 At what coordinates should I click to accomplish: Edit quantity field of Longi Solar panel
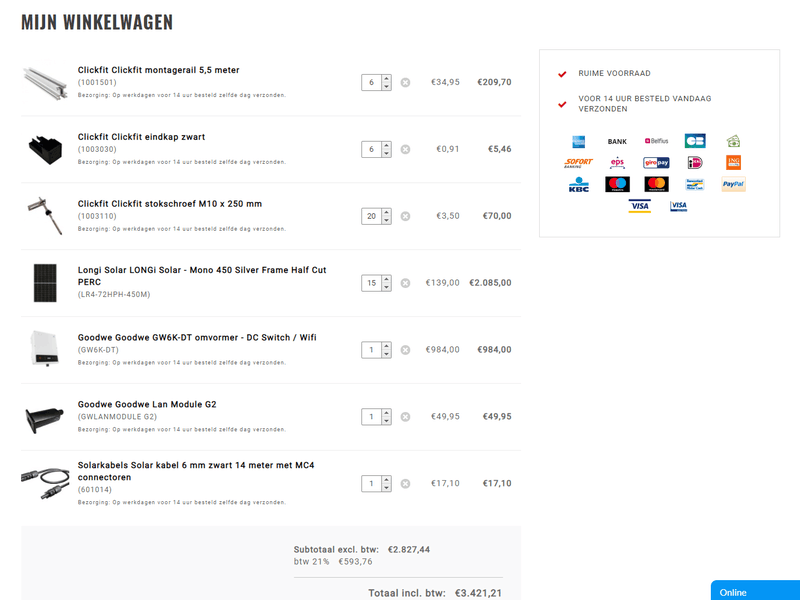point(372,282)
